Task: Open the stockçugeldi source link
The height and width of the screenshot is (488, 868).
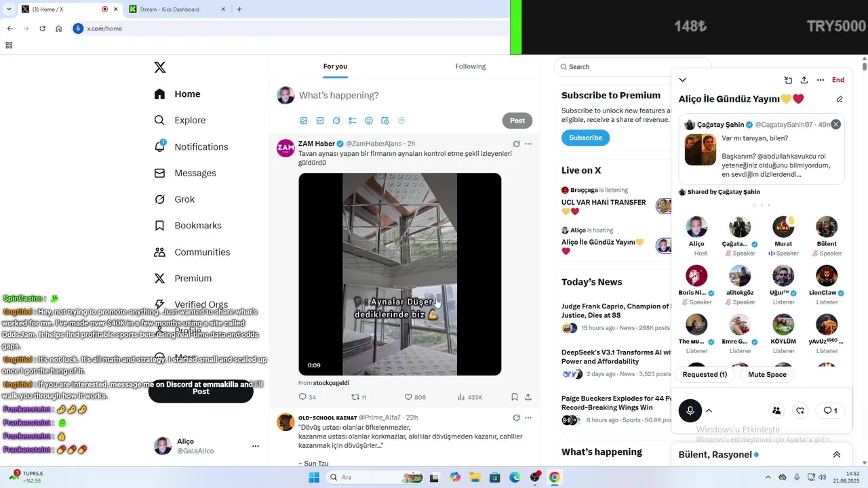Action: 332,384
